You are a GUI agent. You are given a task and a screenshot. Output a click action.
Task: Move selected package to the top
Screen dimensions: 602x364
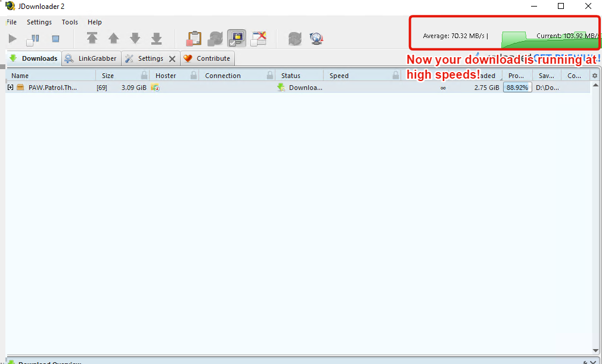tap(92, 38)
